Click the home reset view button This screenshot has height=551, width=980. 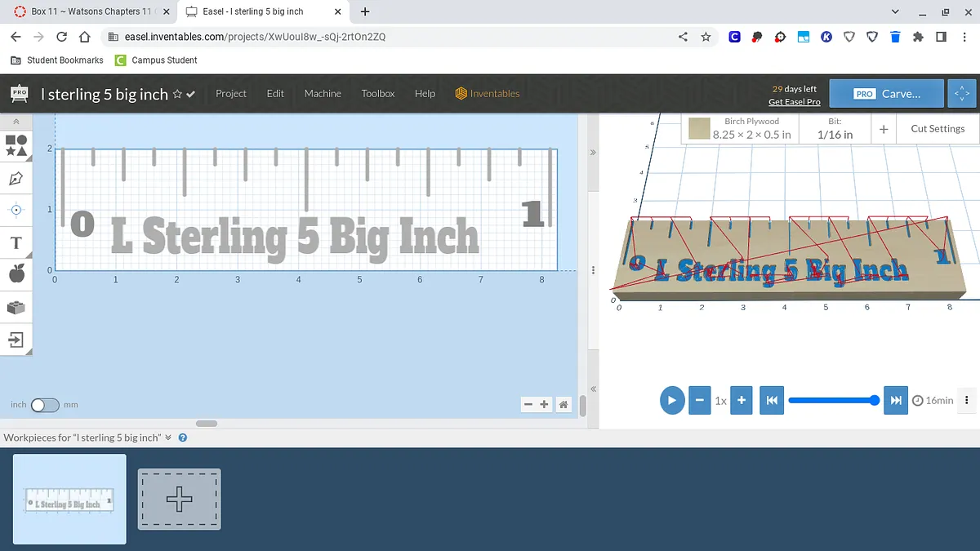563,404
